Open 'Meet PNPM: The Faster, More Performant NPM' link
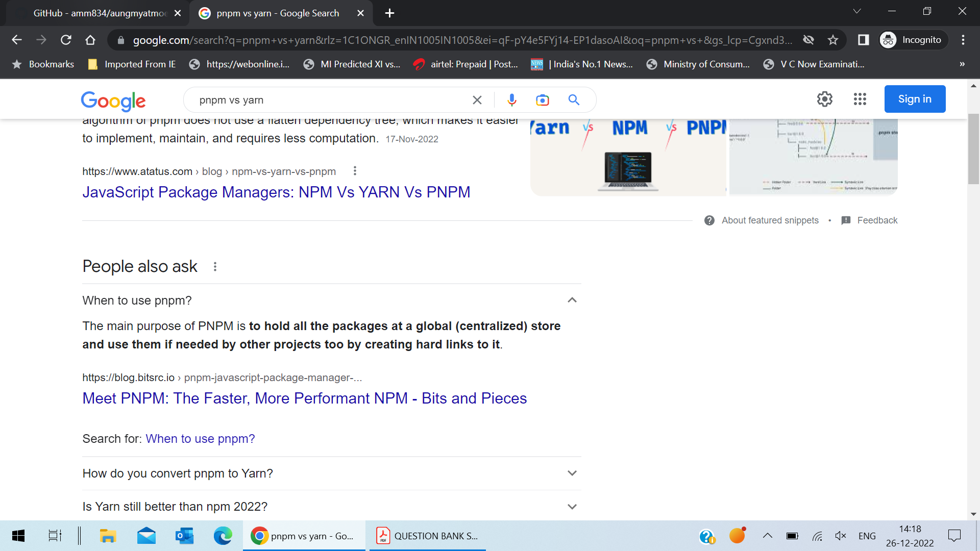Viewport: 980px width, 551px height. (x=304, y=398)
